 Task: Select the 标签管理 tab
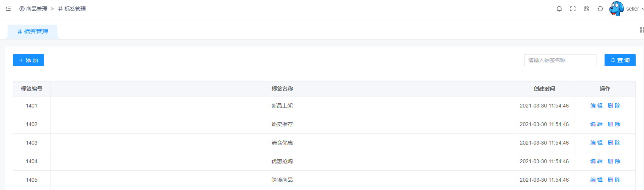click(33, 32)
